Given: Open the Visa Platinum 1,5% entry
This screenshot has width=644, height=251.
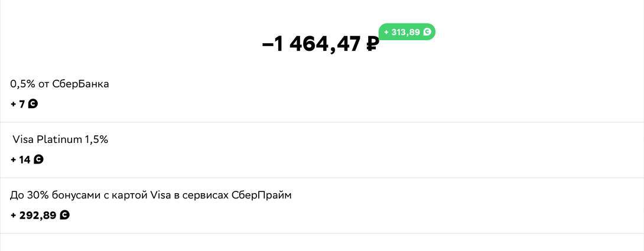Looking at the screenshot, I should click(60, 140).
